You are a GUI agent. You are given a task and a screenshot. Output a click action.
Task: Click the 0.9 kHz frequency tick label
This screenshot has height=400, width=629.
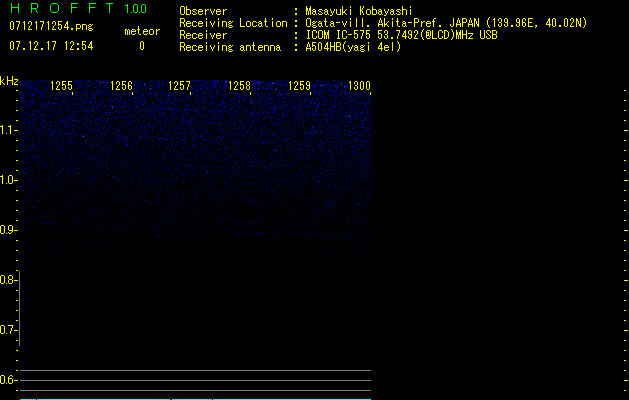click(9, 229)
